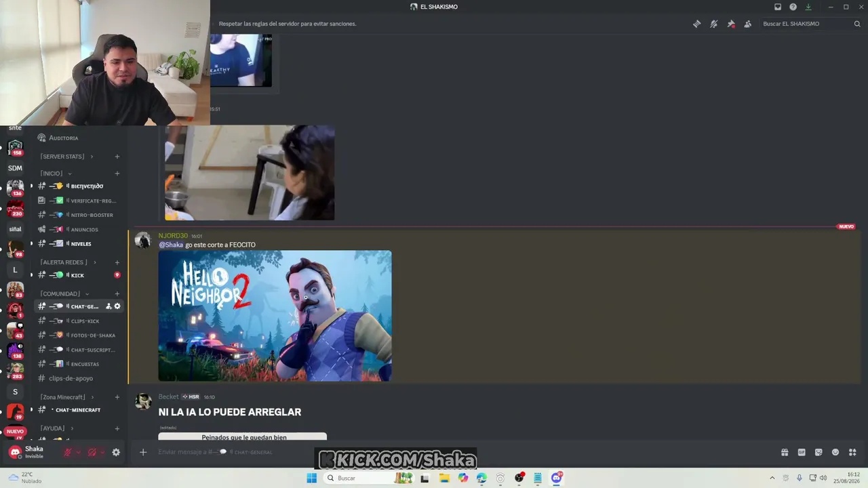Open the verificate-reg channel
Image resolution: width=868 pixels, height=488 pixels.
[79, 201]
